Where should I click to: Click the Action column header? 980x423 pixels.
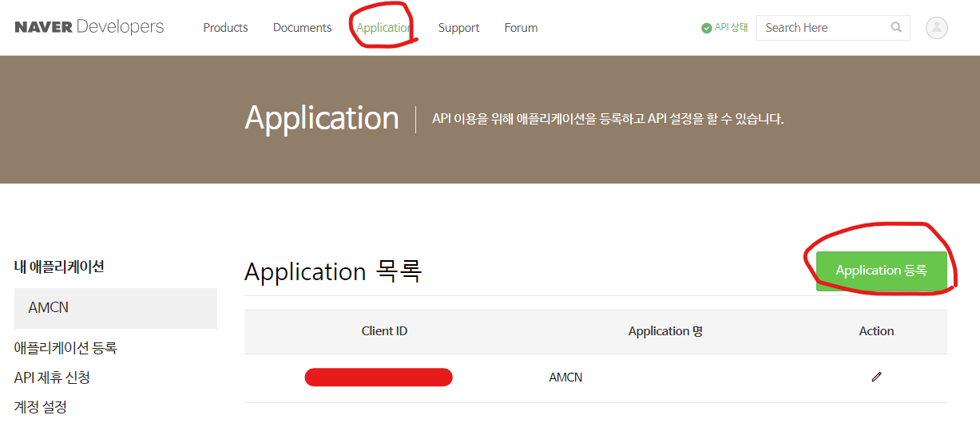coord(876,331)
